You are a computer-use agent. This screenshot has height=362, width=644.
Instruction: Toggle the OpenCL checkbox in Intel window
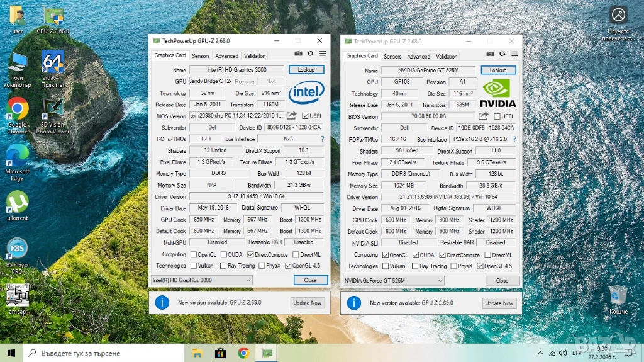(193, 255)
